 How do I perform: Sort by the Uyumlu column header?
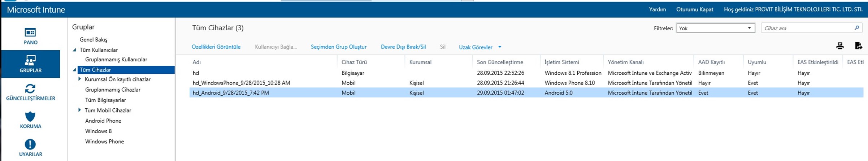click(x=757, y=62)
